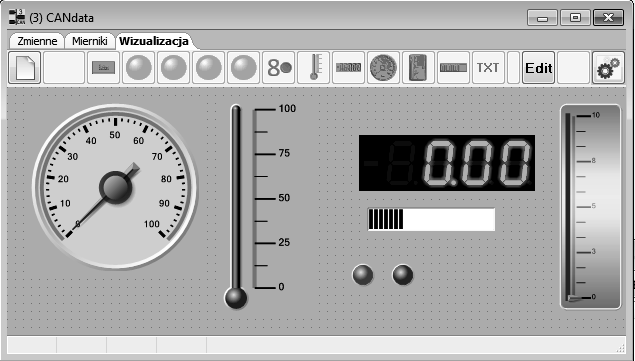
Task: Toggle the Edit mode button
Action: (x=538, y=68)
